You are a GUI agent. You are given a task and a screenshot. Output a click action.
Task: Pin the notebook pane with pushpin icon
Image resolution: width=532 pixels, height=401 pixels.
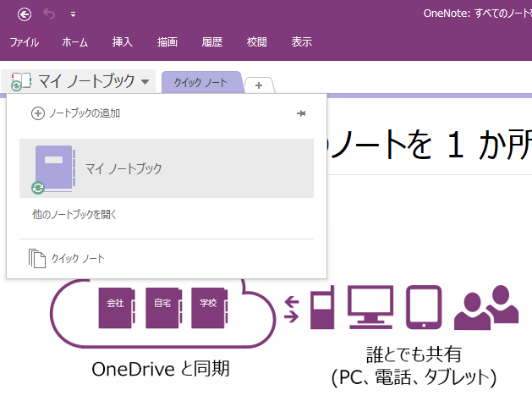[x=301, y=113]
